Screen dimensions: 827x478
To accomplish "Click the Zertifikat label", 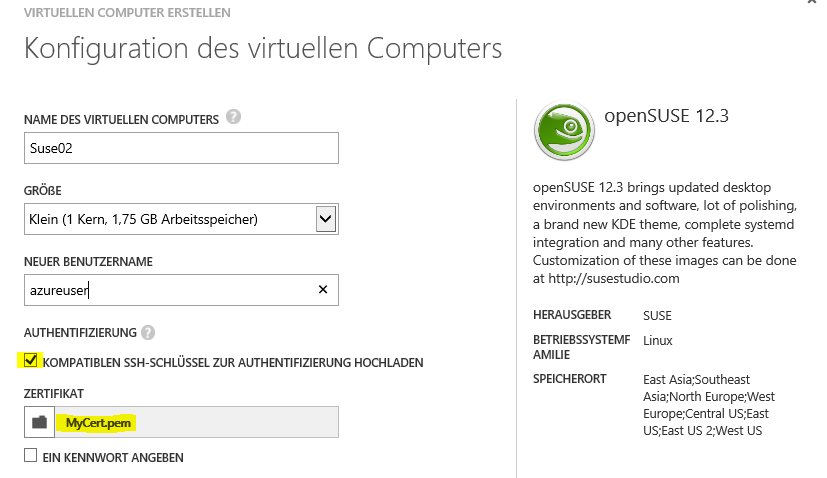I will click(53, 391).
